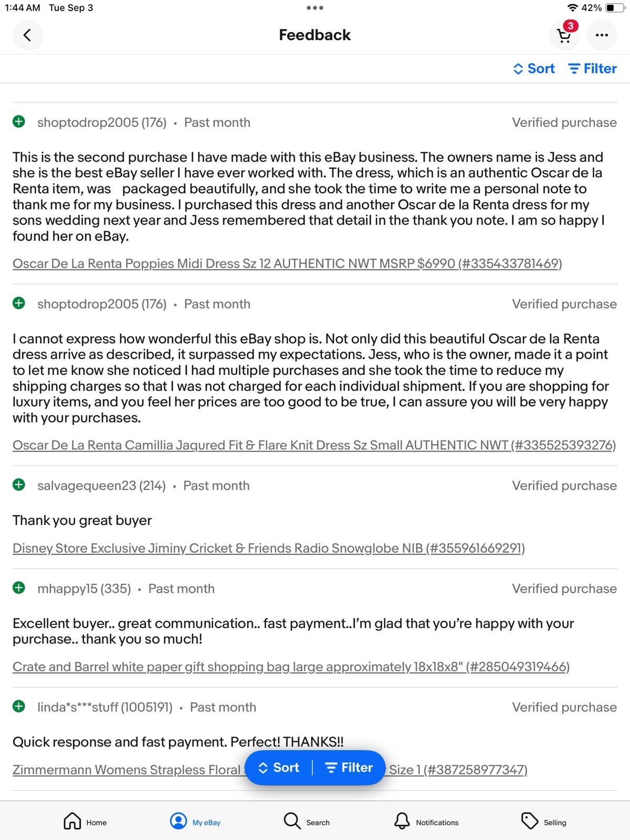This screenshot has width=630, height=840.
Task: Open the Search magnifier icon
Action: [291, 821]
